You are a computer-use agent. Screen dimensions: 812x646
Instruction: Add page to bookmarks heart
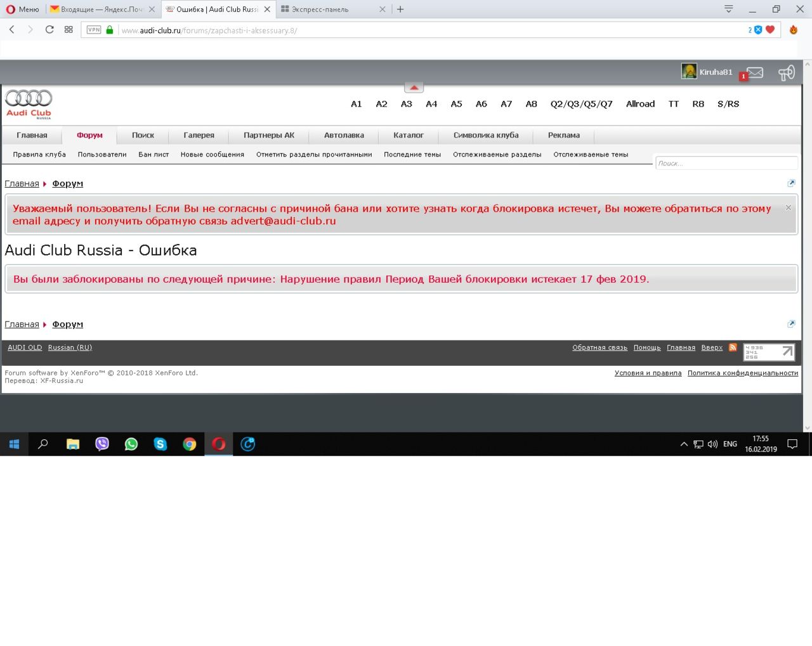tap(770, 30)
